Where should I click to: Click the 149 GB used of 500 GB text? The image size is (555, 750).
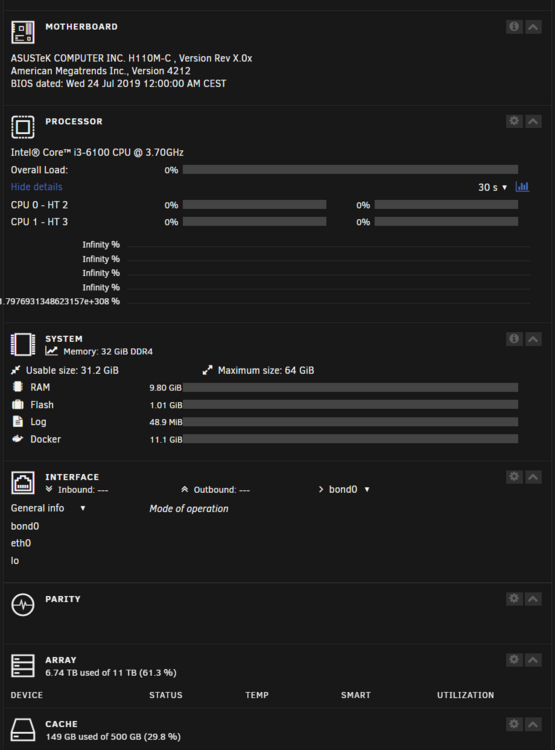pos(113,737)
